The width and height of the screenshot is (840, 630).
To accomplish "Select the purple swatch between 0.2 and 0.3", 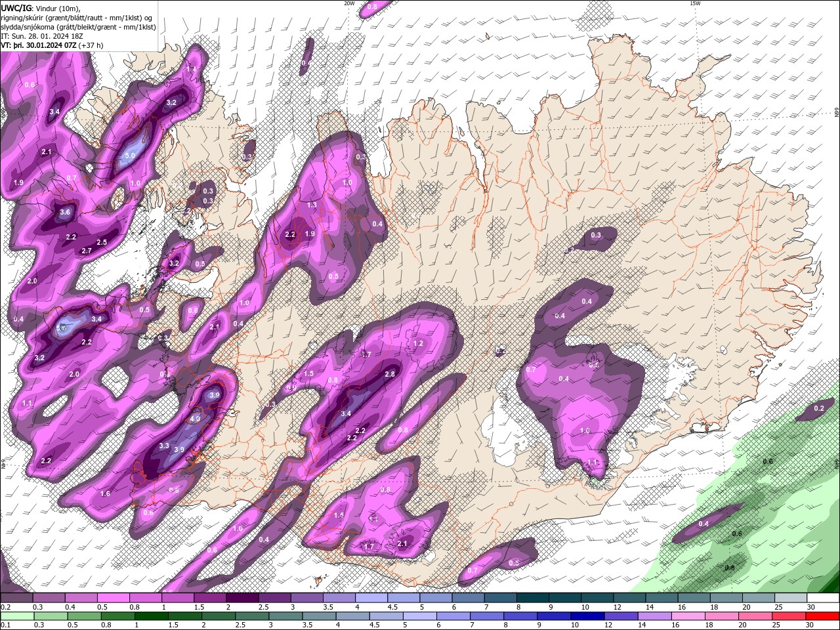I will coord(16,598).
